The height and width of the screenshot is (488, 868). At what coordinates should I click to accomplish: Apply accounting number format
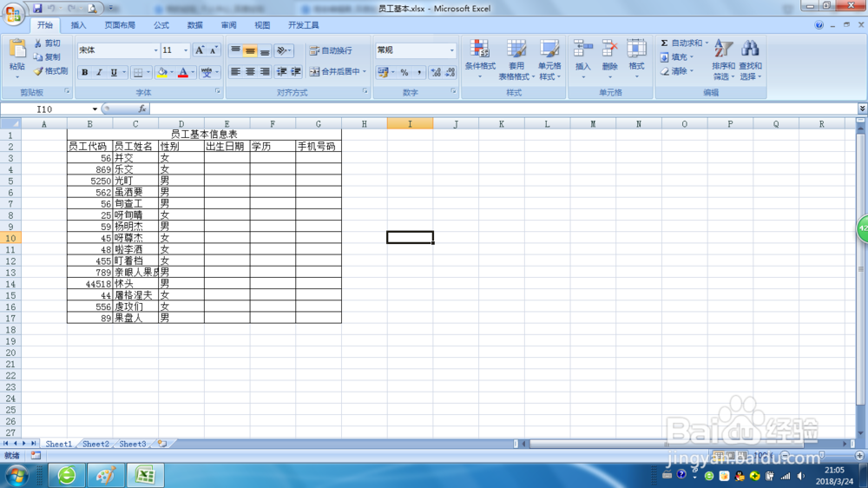point(383,73)
